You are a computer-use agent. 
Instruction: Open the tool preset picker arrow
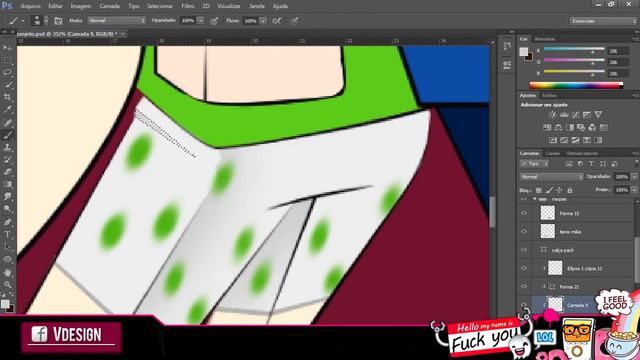22,21
